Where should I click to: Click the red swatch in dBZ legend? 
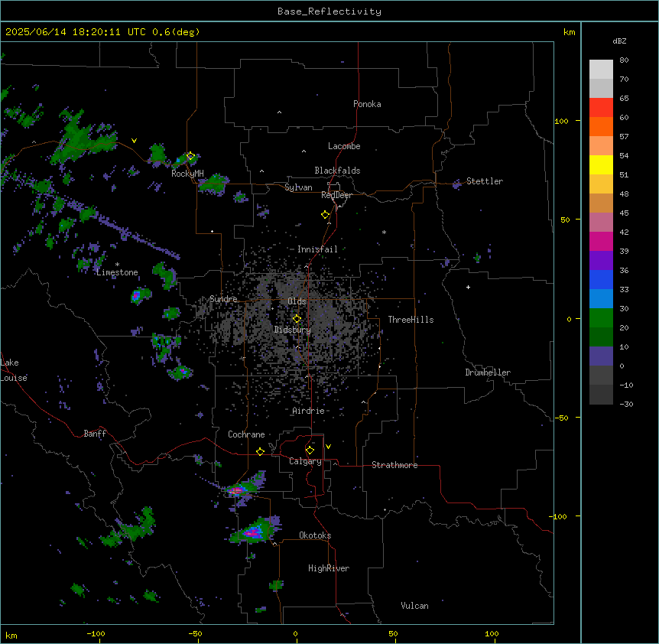pyautogui.click(x=601, y=107)
